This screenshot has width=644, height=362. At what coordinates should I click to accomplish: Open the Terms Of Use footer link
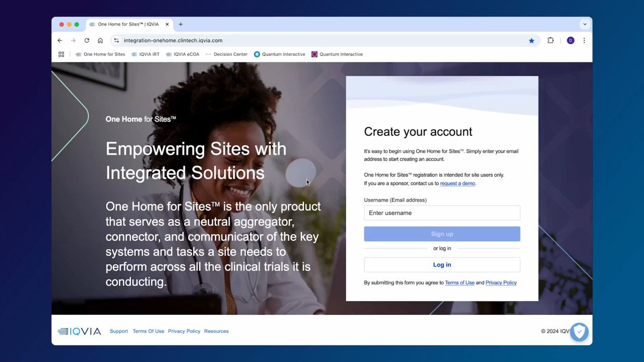148,331
